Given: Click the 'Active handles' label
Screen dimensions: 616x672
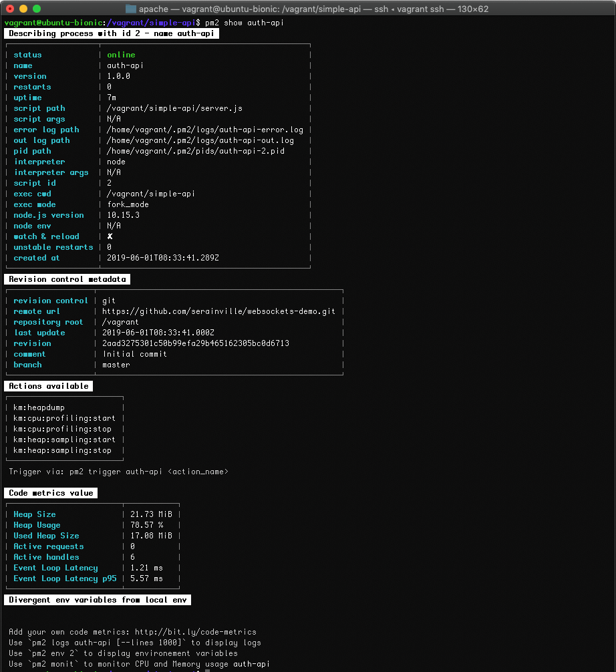Looking at the screenshot, I should click(46, 557).
